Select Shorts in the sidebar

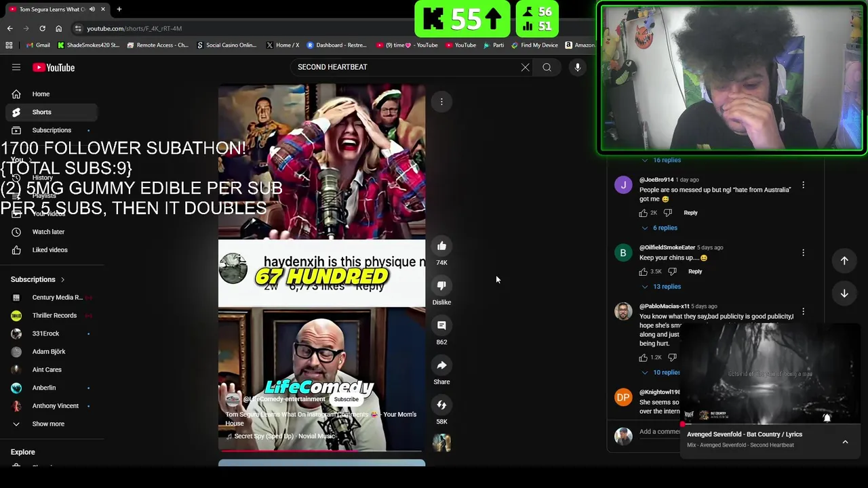tap(52, 112)
